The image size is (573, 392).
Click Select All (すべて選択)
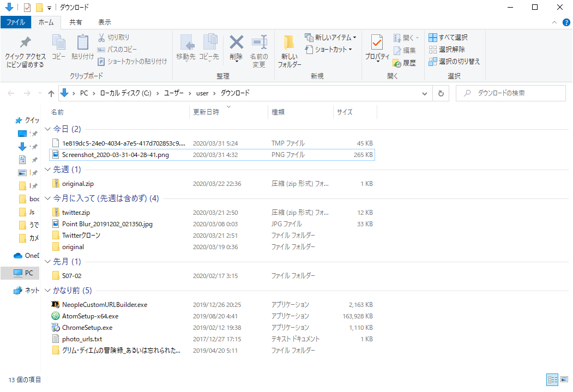click(448, 37)
